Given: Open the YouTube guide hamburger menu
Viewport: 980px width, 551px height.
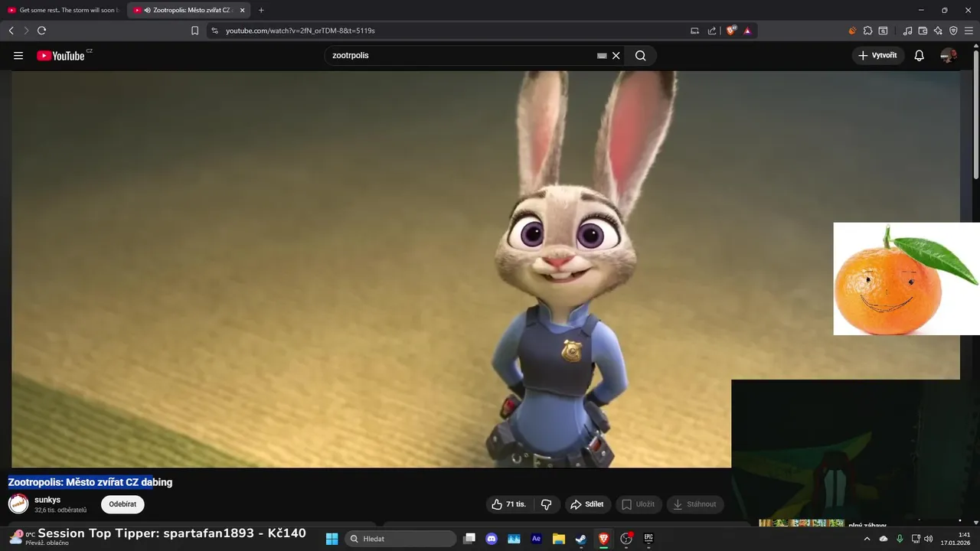Looking at the screenshot, I should 18,55.
